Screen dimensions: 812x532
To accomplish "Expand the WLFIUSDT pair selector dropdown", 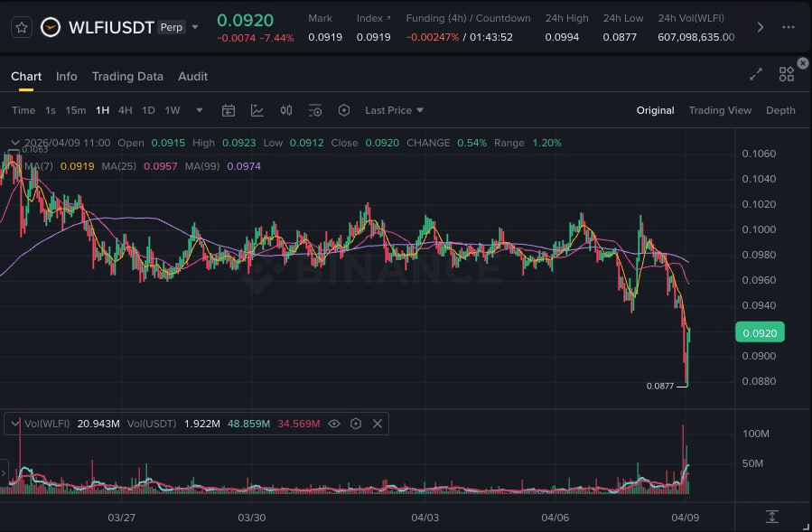I will (x=195, y=27).
